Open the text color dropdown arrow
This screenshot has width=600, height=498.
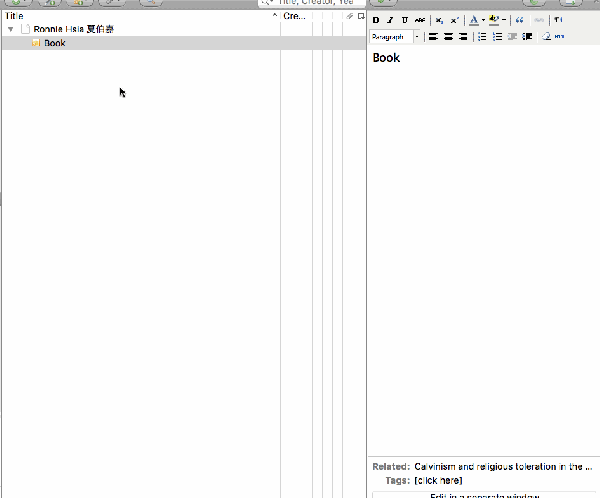pos(483,20)
